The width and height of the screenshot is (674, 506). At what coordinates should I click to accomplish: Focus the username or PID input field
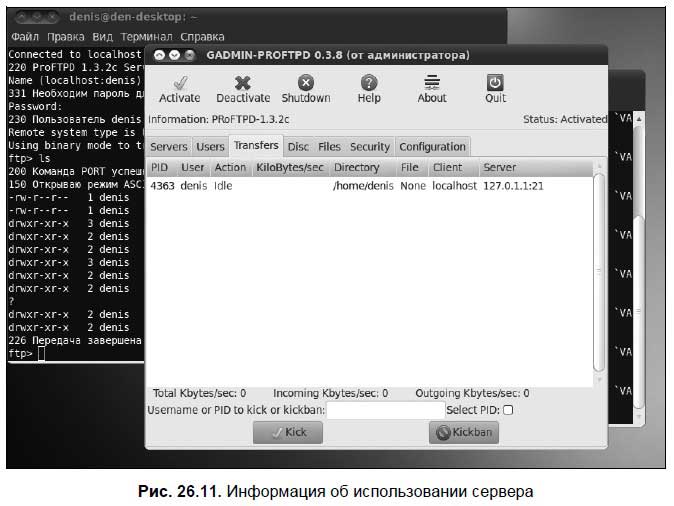point(385,410)
